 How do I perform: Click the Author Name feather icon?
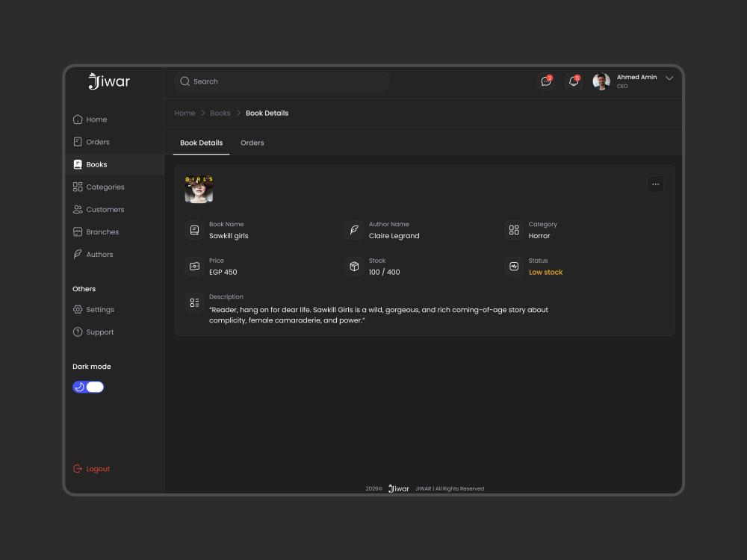[354, 230]
